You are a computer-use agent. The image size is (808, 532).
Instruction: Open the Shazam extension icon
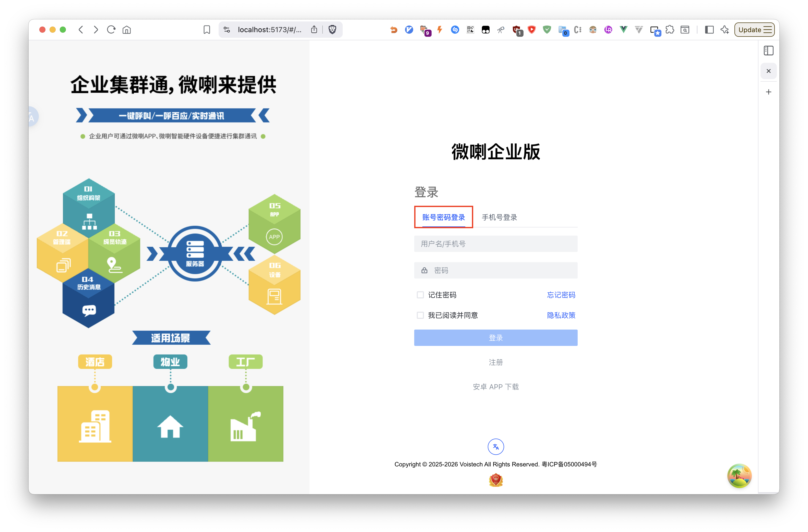[x=455, y=30]
